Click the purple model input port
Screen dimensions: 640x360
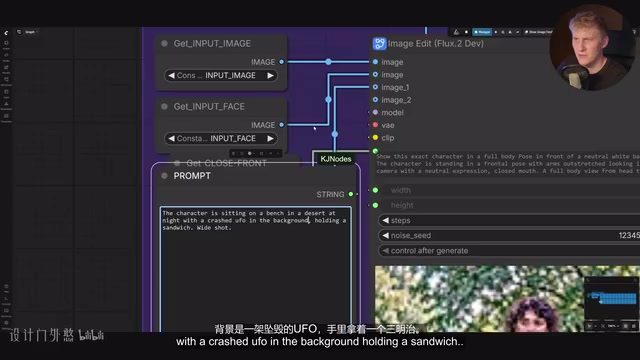point(375,112)
